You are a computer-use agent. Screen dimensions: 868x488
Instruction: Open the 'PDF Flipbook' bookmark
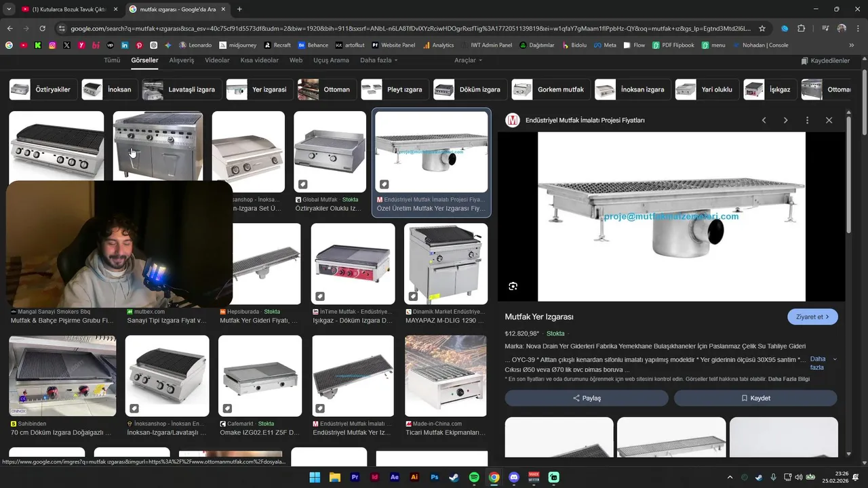[x=674, y=45]
